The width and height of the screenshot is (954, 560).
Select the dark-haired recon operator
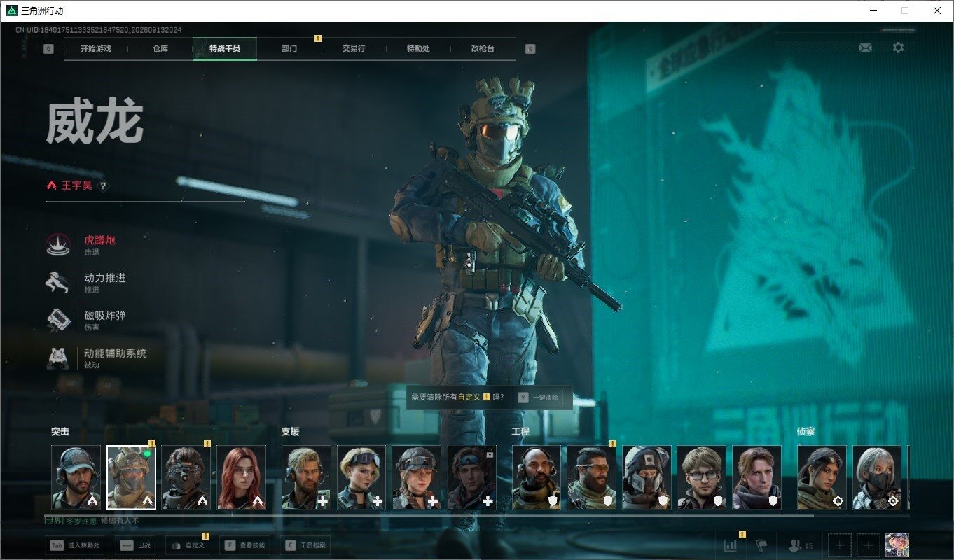[x=822, y=477]
